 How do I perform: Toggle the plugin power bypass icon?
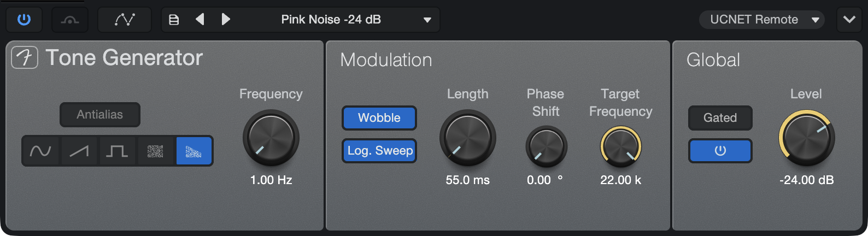click(24, 20)
